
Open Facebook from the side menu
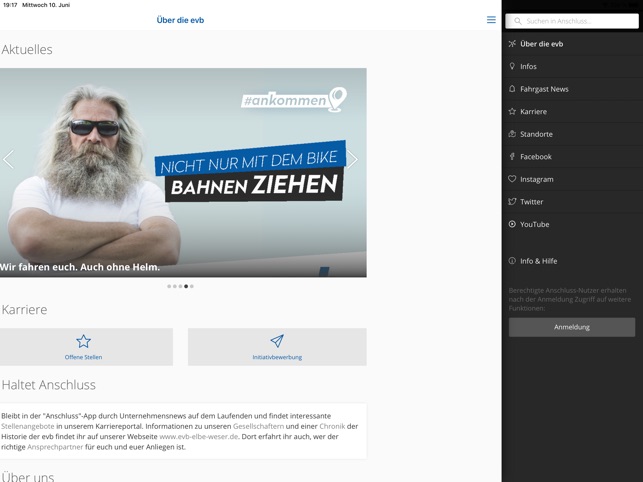(x=572, y=157)
